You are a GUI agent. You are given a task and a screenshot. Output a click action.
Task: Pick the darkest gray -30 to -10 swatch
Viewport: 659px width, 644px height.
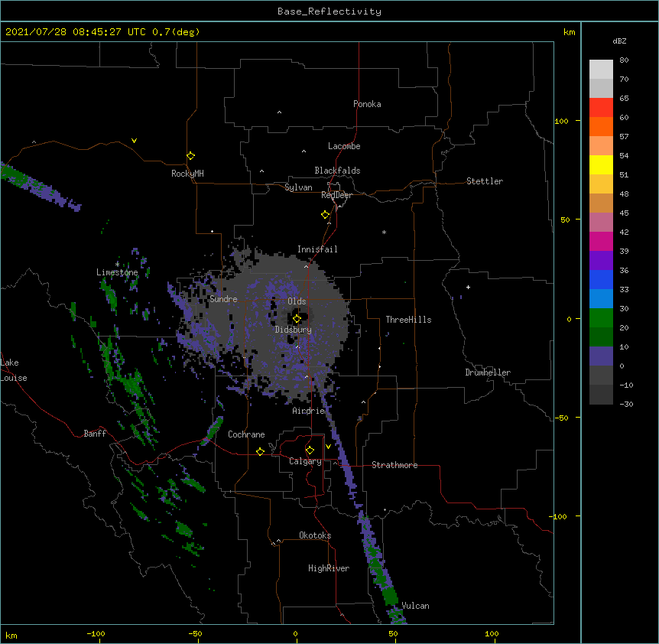click(601, 395)
